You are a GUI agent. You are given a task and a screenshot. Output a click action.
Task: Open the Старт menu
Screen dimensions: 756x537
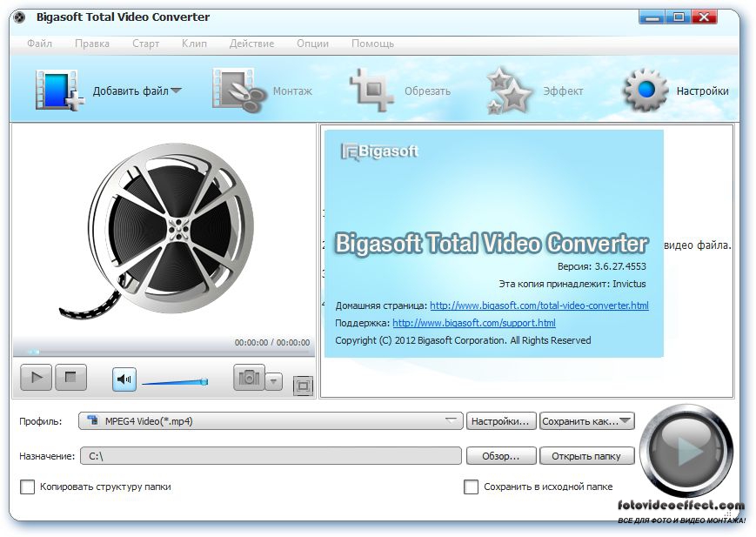point(145,44)
